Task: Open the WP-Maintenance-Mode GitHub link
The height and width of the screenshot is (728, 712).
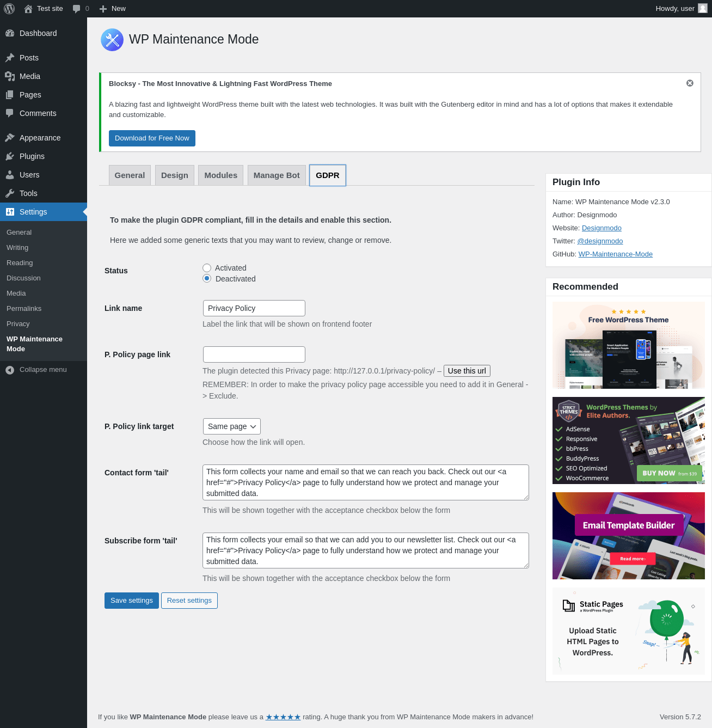Action: coord(616,254)
